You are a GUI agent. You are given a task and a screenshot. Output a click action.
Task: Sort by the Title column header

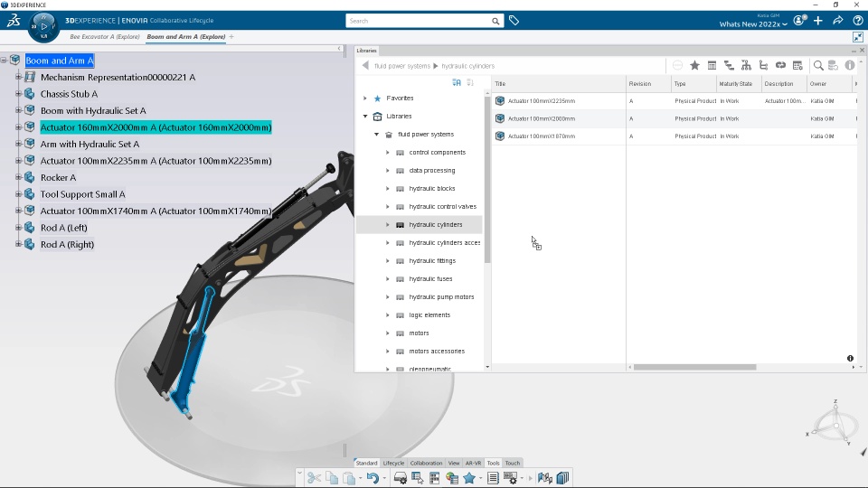tap(559, 83)
